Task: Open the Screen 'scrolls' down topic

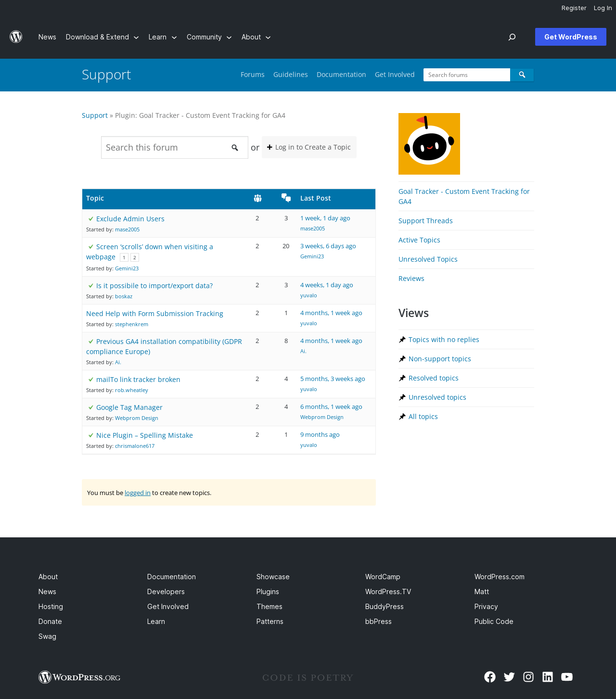Action: (150, 252)
